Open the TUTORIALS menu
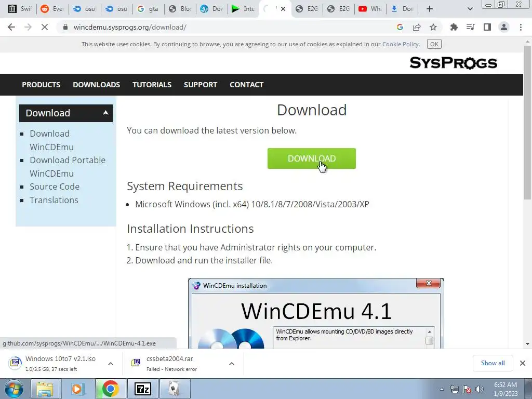Screen dimensions: 532x399 152,85
